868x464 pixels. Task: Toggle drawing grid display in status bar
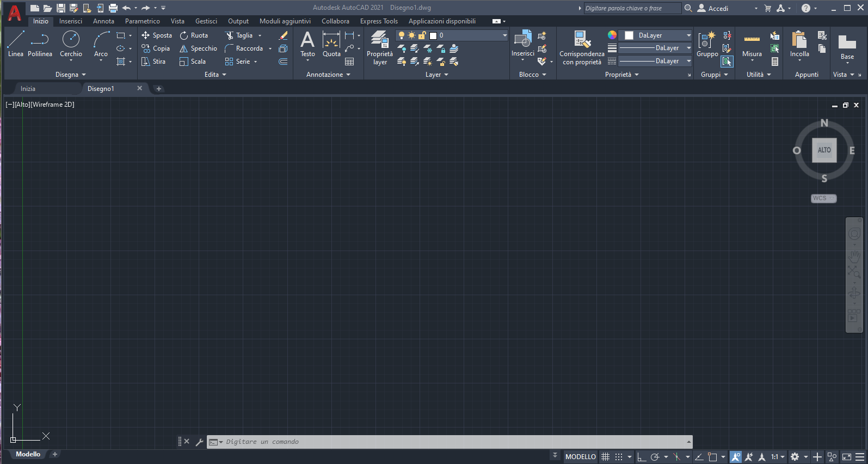click(605, 457)
